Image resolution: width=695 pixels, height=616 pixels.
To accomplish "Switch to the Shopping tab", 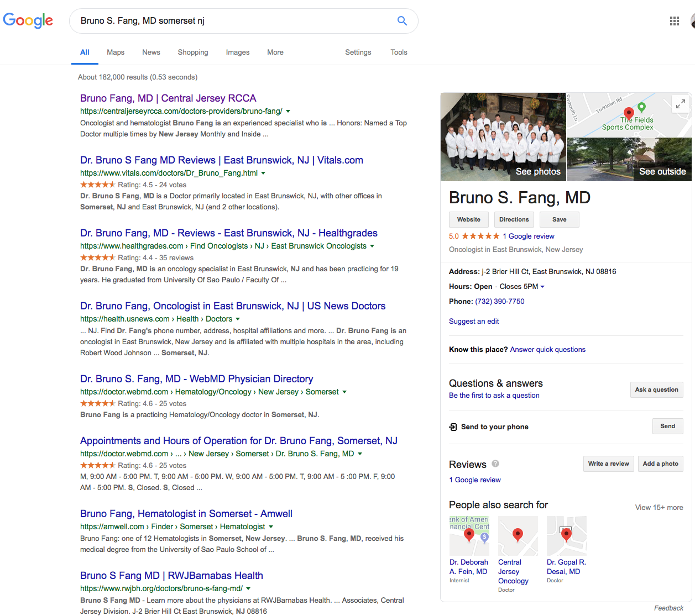I will point(193,52).
